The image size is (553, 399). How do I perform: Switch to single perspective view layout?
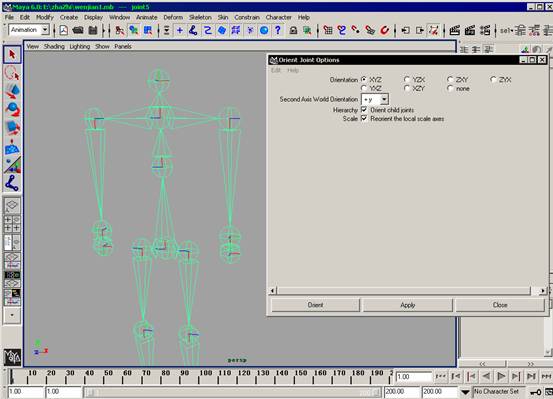point(12,205)
